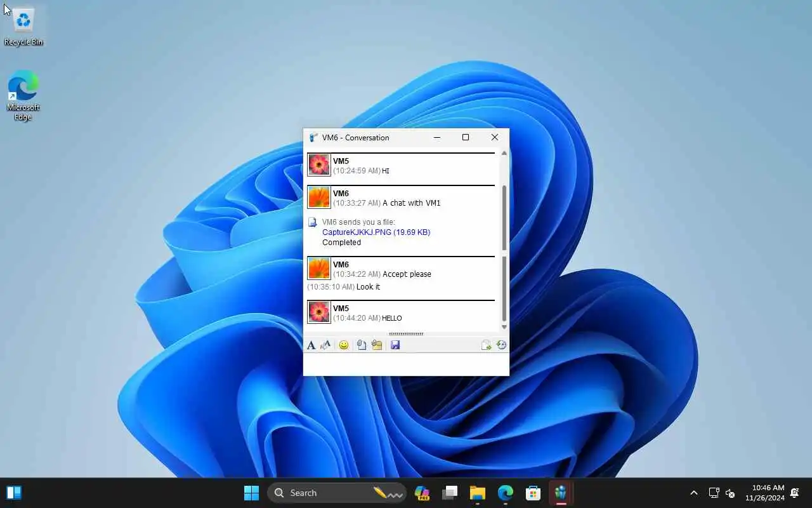Expand the hidden system tray icons chevron

click(694, 493)
